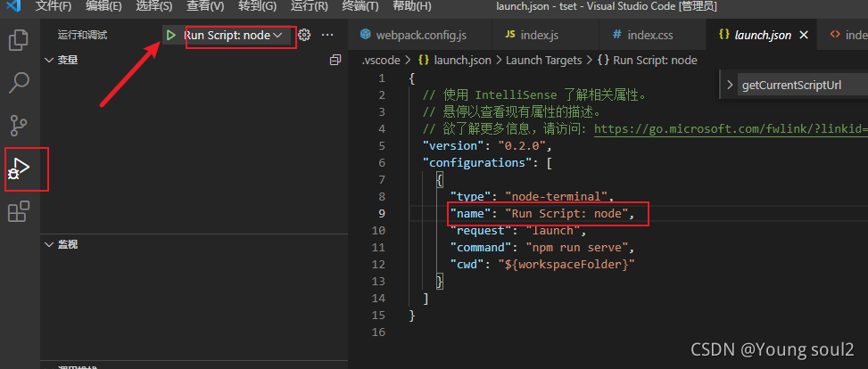Open the Source Control view
This screenshot has width=868, height=369.
(x=20, y=126)
